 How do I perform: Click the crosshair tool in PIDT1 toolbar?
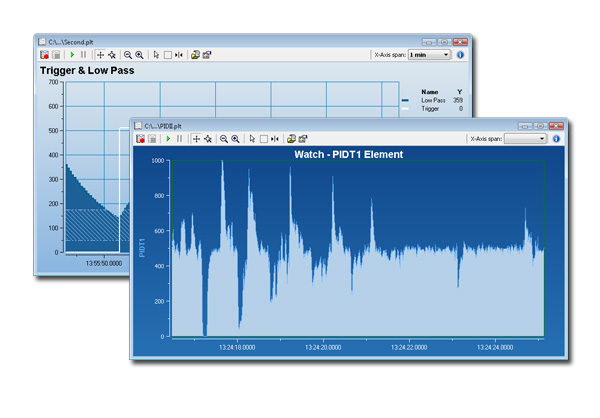point(196,138)
